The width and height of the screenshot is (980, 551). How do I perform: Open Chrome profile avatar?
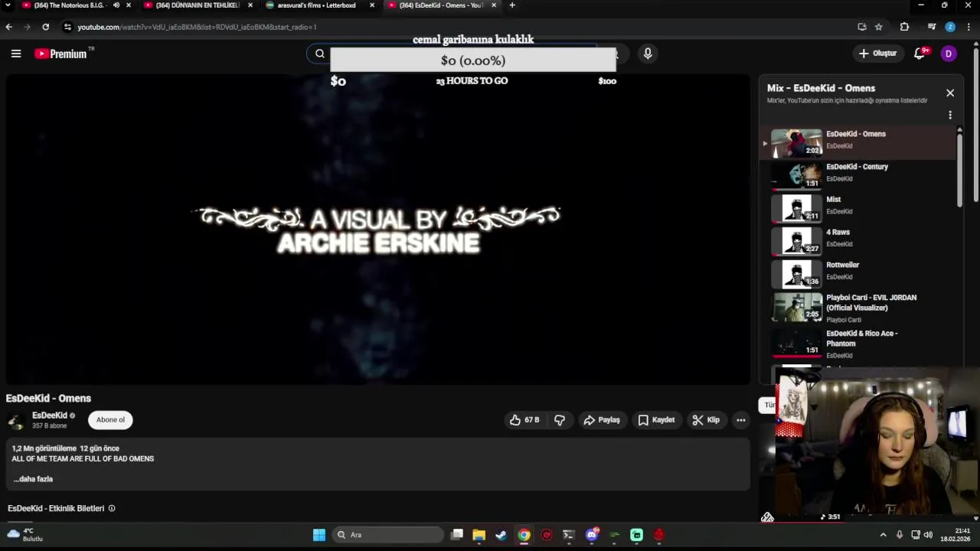(x=950, y=27)
